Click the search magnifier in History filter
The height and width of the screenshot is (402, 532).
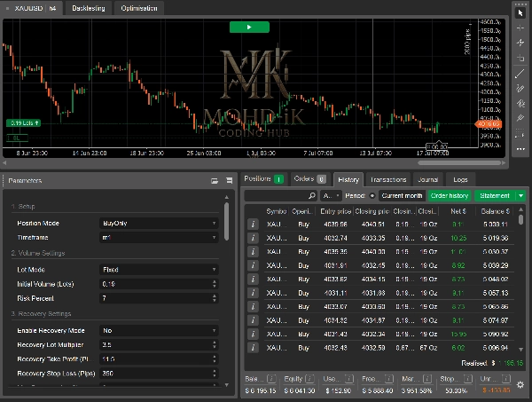click(x=312, y=195)
